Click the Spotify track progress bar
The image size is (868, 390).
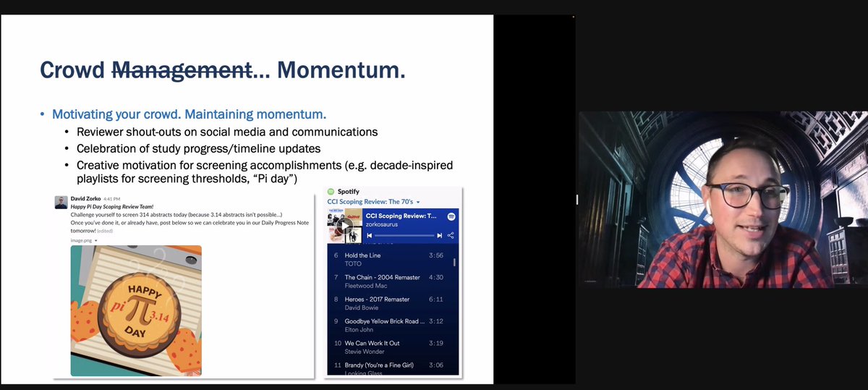(404, 235)
